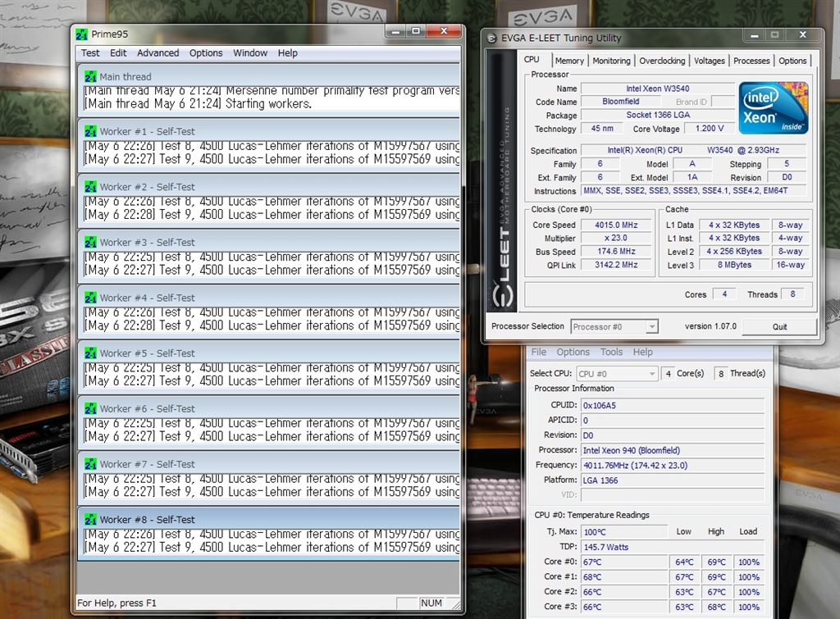Click the Package value Socket 1366 LGA
The height and width of the screenshot is (619, 840).
coord(658,115)
